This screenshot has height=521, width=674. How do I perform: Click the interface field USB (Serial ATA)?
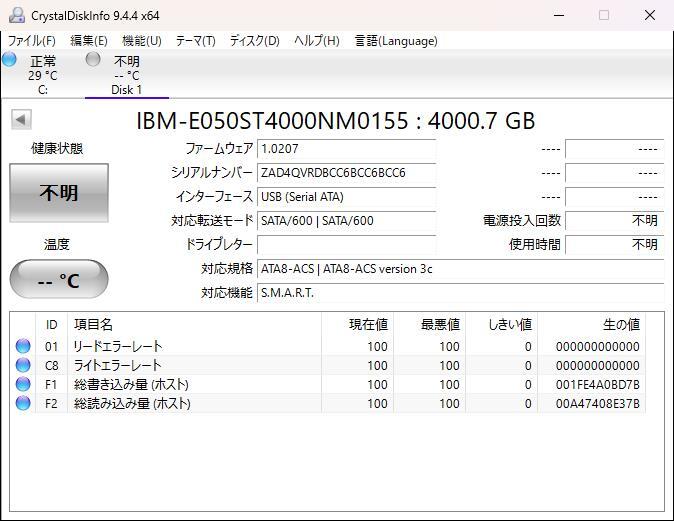[346, 197]
